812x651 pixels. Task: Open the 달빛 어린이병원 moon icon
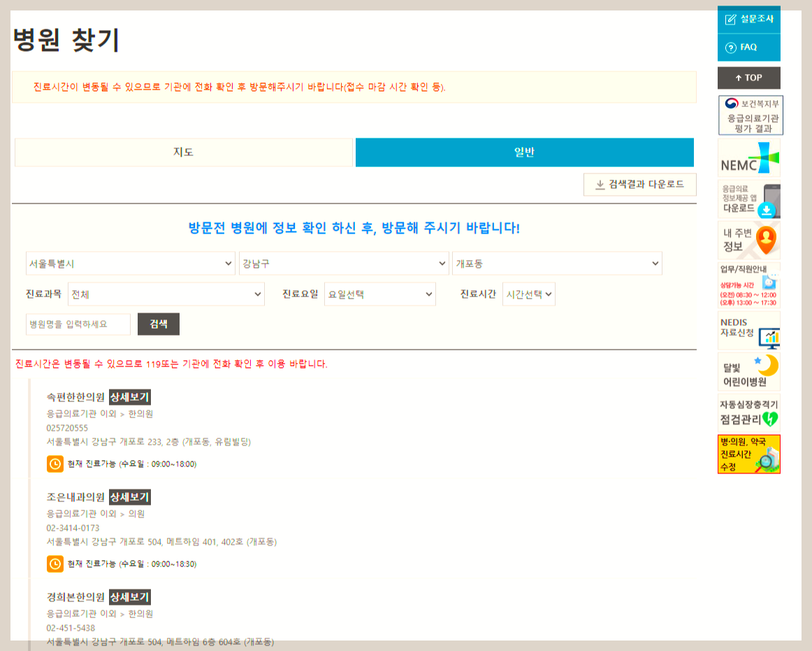click(x=748, y=369)
